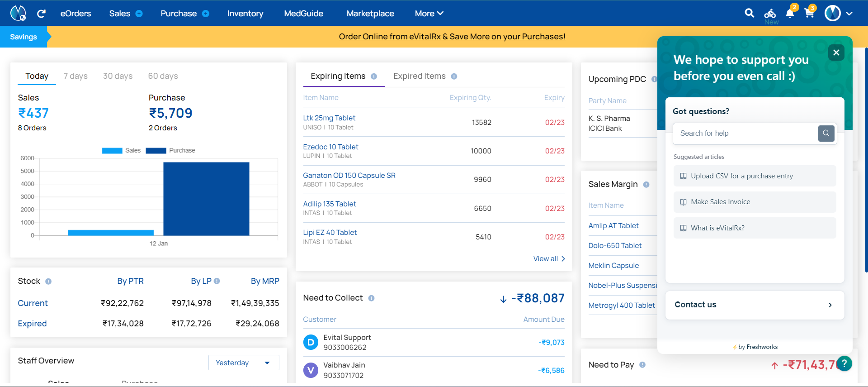Open Lipi EZ 40 Tablet item
This screenshot has height=387, width=868.
coord(330,233)
